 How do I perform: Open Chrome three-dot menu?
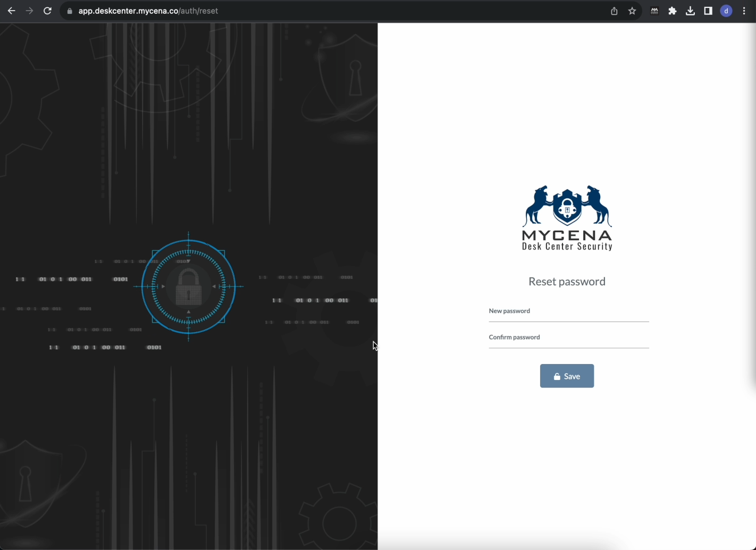tap(744, 11)
